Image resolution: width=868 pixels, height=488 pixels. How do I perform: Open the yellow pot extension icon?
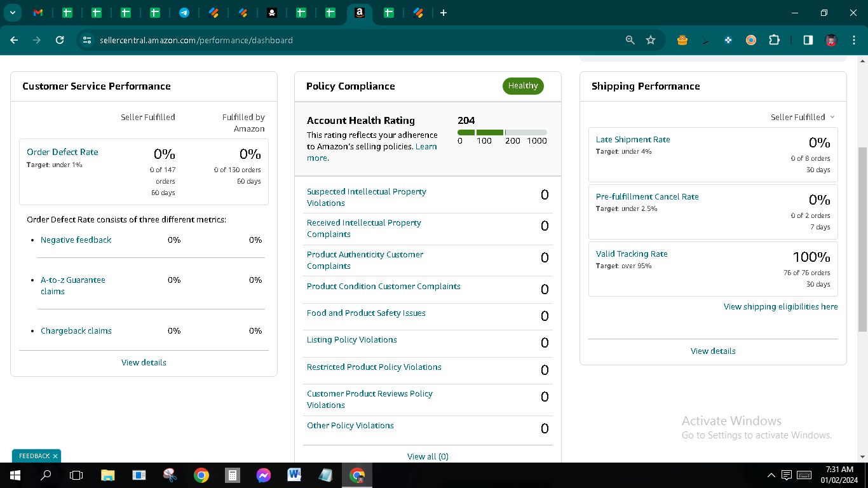pyautogui.click(x=682, y=40)
